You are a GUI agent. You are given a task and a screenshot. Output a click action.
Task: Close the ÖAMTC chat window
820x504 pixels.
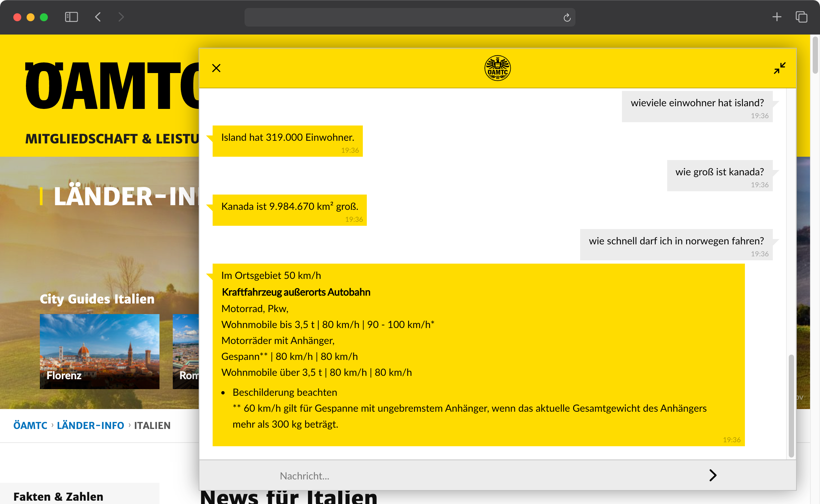click(216, 68)
